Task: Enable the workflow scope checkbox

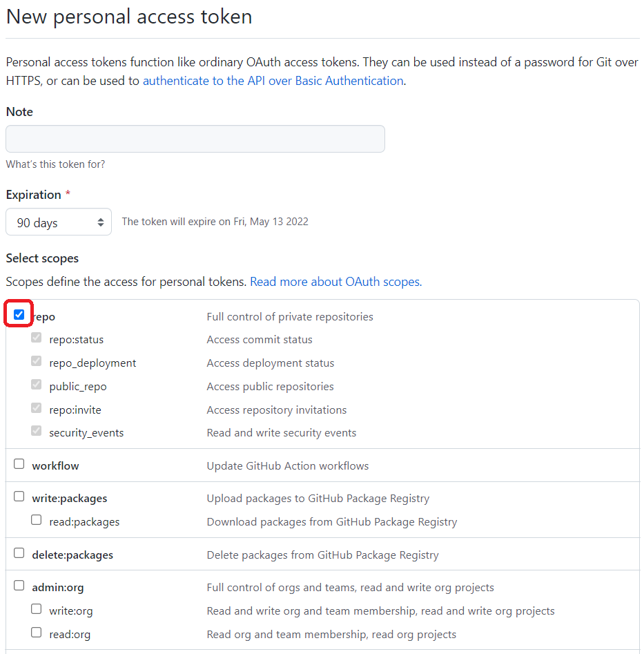Action: (19, 464)
